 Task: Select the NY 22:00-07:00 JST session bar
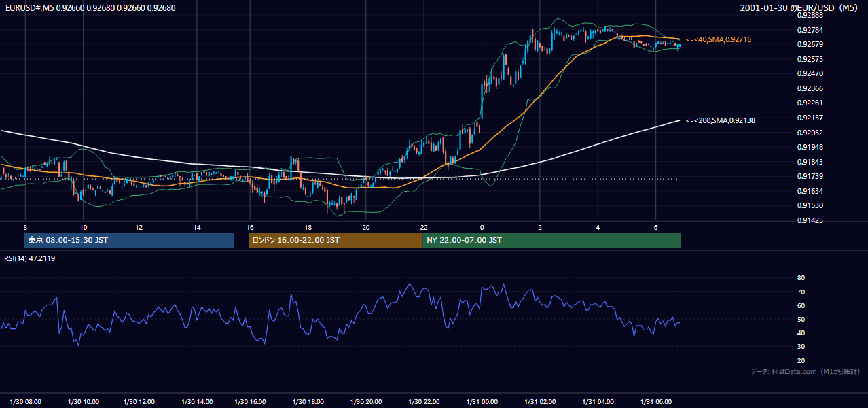(551, 240)
